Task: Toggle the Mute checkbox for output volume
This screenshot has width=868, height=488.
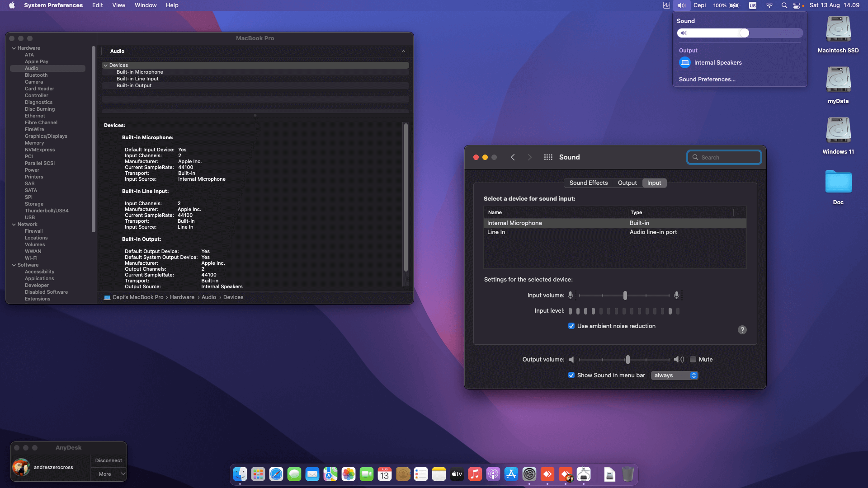Action: click(x=693, y=359)
